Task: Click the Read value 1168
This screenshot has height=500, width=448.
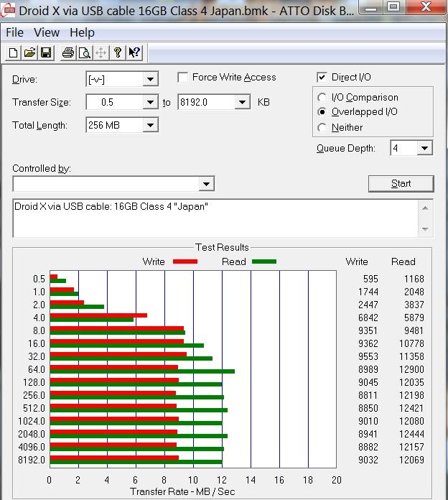Action: tap(414, 279)
